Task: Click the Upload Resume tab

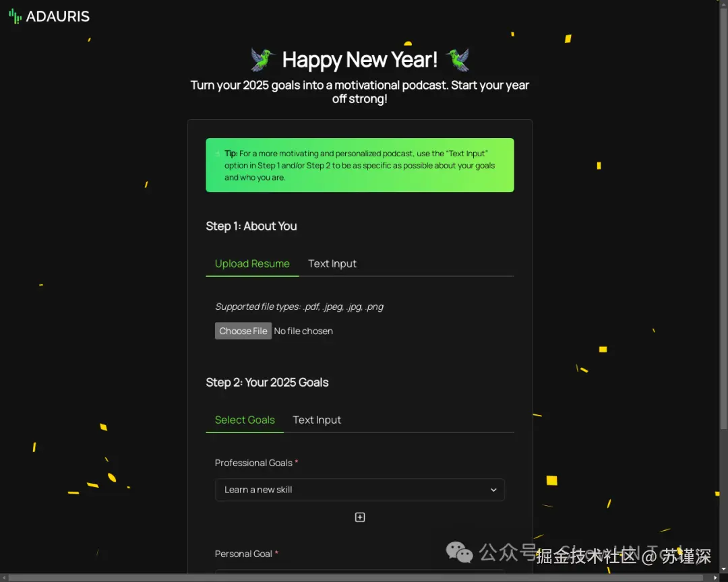Action: [x=252, y=263]
